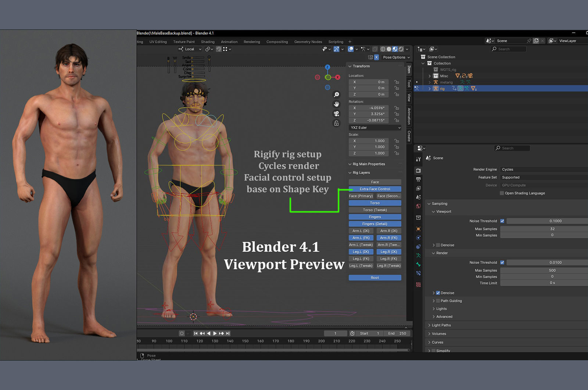The height and width of the screenshot is (390, 588).
Task: Open Object properties tab icon
Action: pos(418,229)
